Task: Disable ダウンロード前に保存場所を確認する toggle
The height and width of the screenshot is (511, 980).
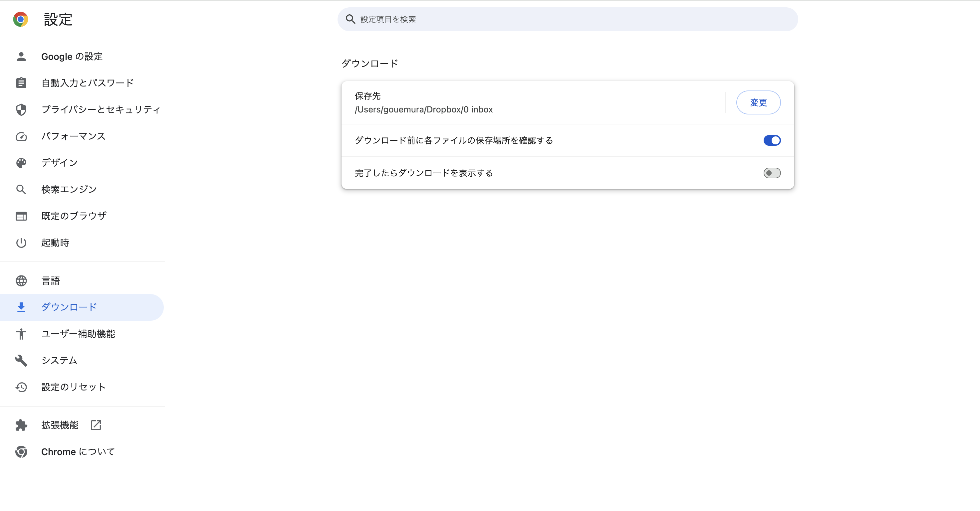Action: 772,140
